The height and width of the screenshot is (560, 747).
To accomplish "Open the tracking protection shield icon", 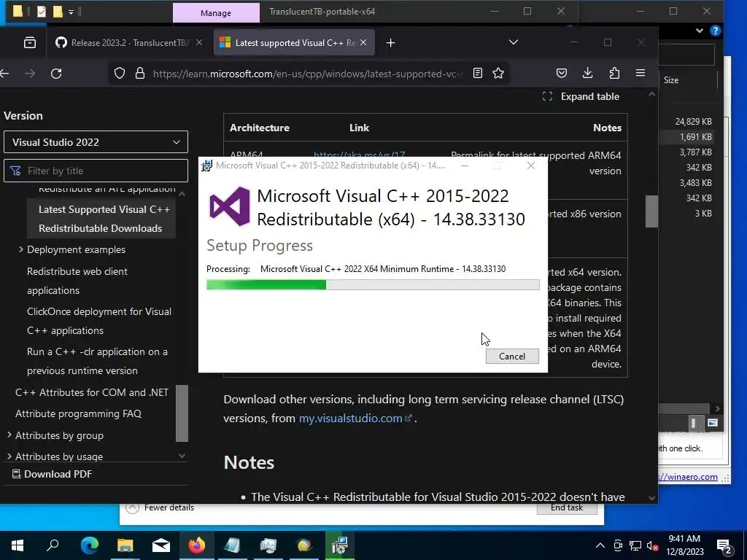I will coord(120,74).
